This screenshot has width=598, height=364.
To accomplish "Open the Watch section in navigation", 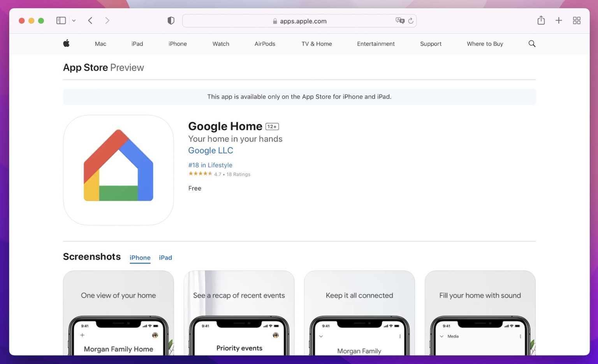I will click(221, 44).
